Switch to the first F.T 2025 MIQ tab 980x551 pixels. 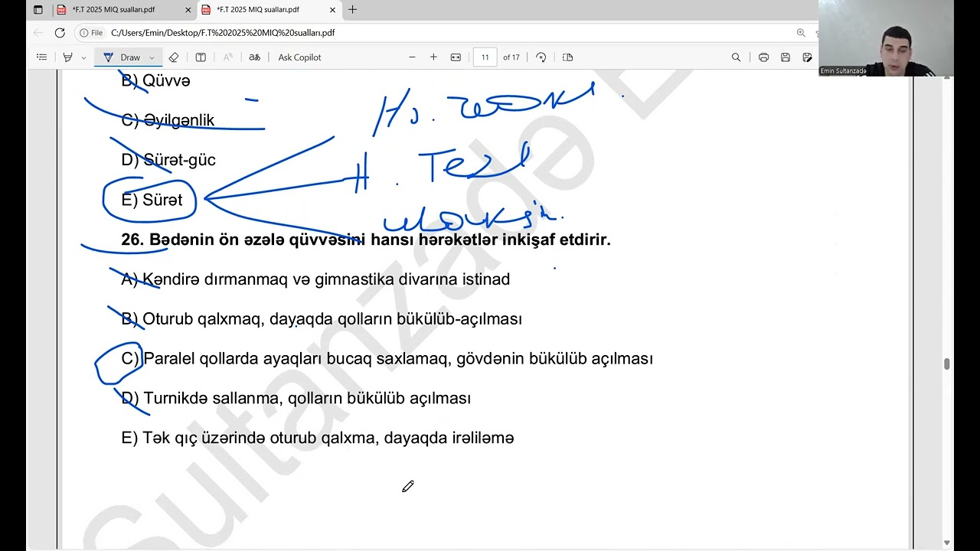pos(123,10)
